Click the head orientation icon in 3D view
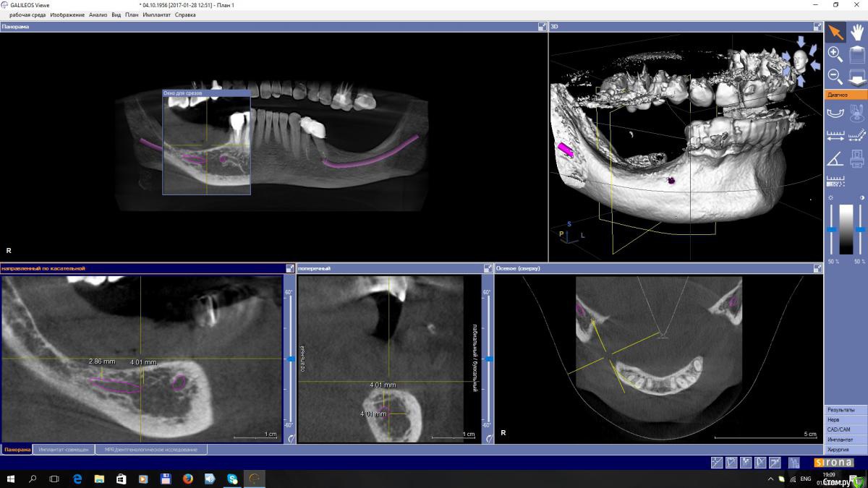The image size is (868, 488). coord(799,59)
